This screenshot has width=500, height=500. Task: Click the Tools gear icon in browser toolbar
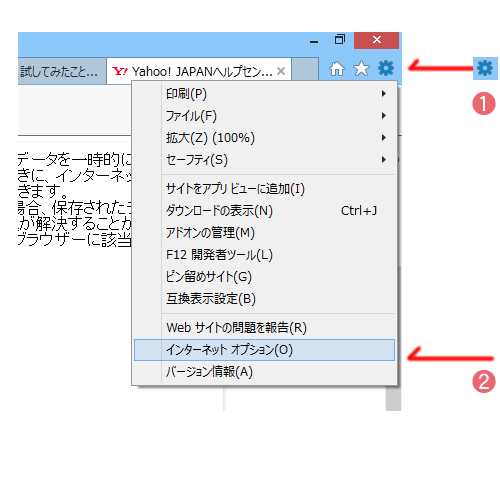[386, 68]
